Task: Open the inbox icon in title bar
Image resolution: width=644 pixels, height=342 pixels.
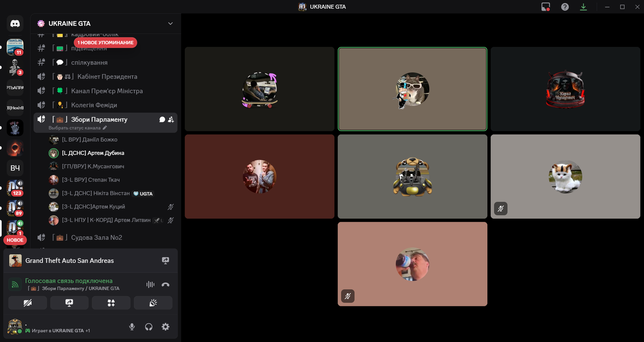Action: pos(546,7)
